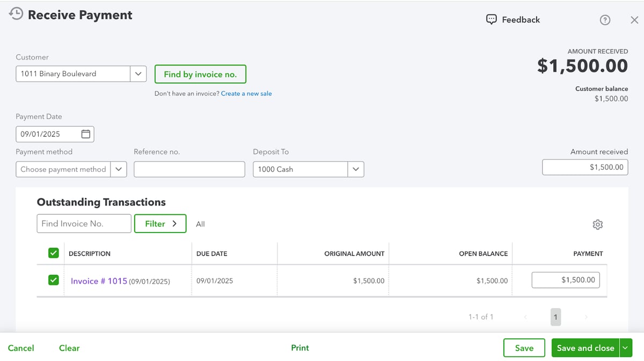
Task: Click the help question mark icon
Action: (x=605, y=20)
